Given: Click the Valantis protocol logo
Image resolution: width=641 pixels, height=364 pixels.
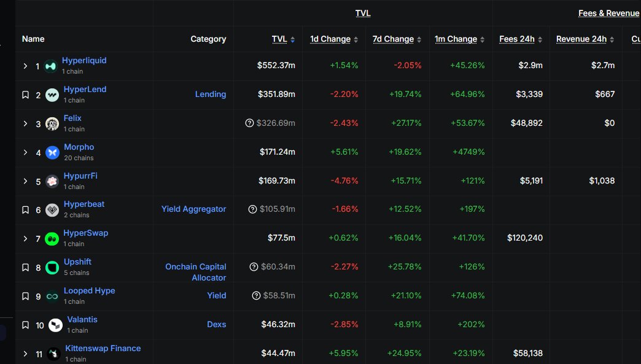Looking at the screenshot, I should pyautogui.click(x=55, y=325).
